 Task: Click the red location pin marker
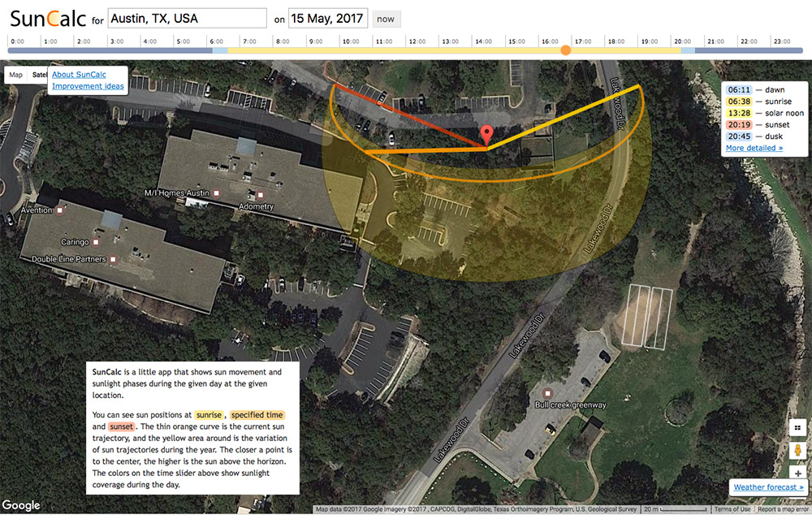pos(486,135)
